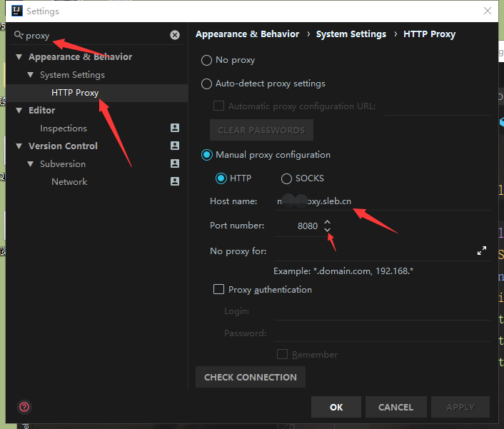Click the Apply button
The image size is (504, 429).
[x=460, y=407]
